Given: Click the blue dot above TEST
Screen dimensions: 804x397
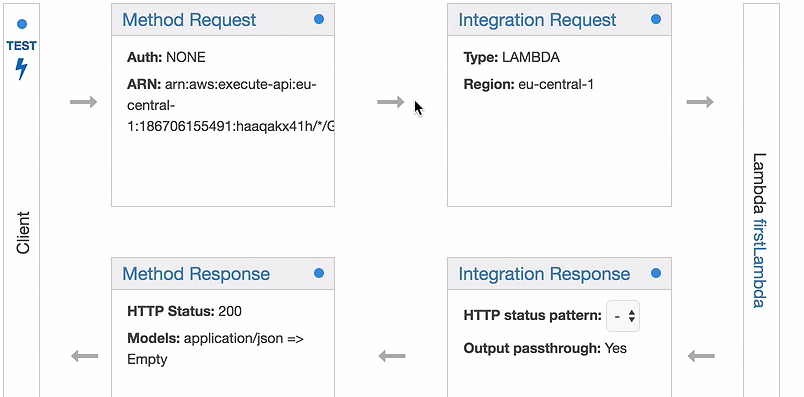Looking at the screenshot, I should (x=22, y=24).
